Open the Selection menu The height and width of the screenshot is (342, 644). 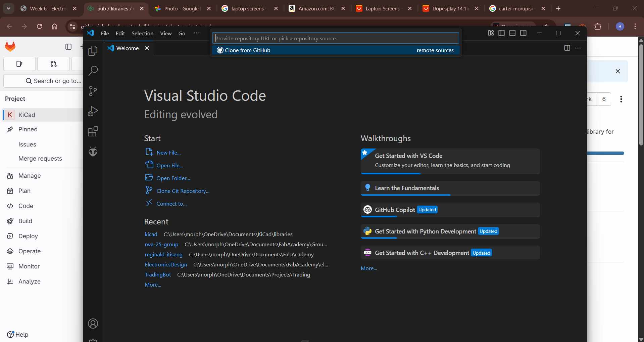tap(142, 33)
